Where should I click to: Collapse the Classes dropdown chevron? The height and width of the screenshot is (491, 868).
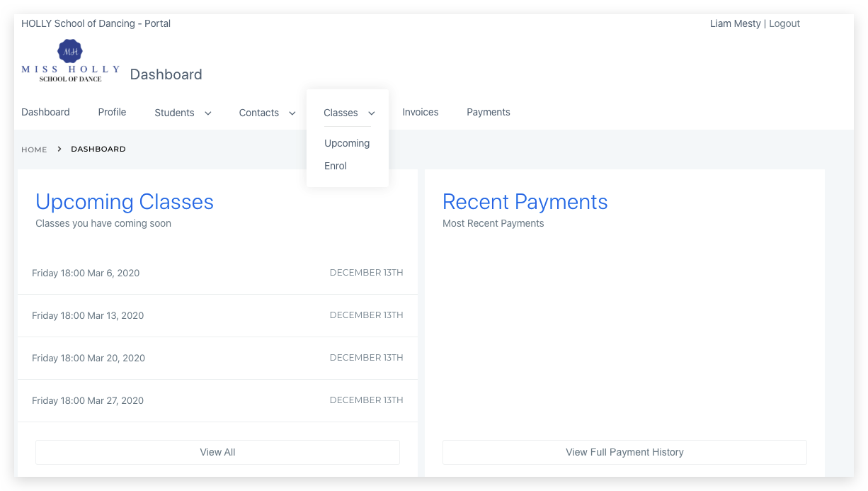tap(372, 113)
